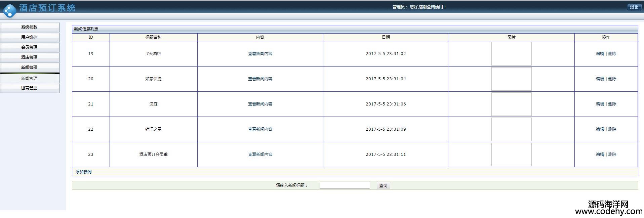Click the 退出 logout button
This screenshot has width=644, height=218.
(634, 7)
